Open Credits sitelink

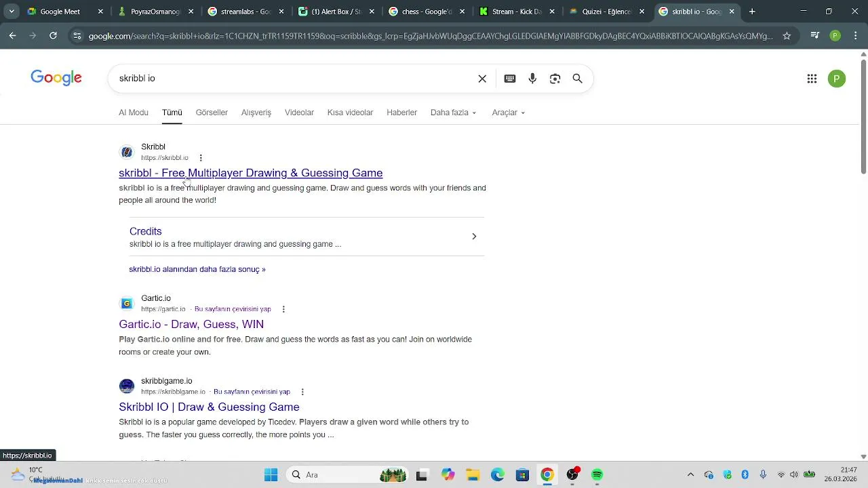[146, 231]
